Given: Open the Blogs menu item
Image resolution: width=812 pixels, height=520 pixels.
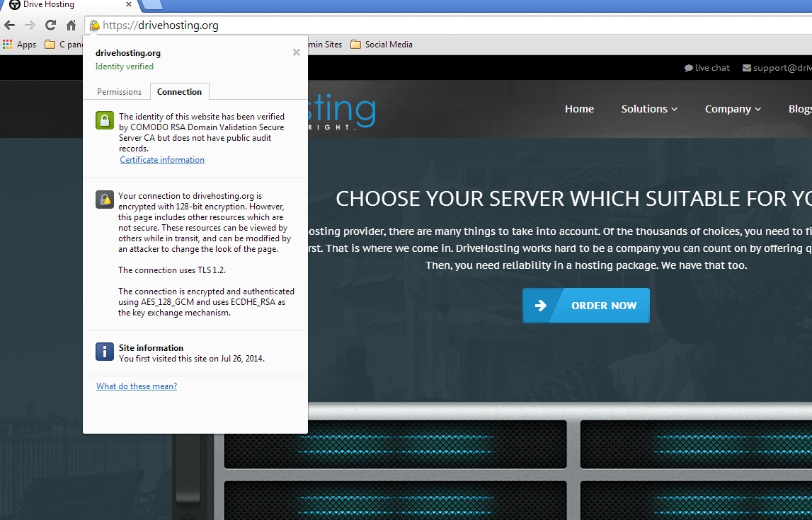Looking at the screenshot, I should [799, 109].
